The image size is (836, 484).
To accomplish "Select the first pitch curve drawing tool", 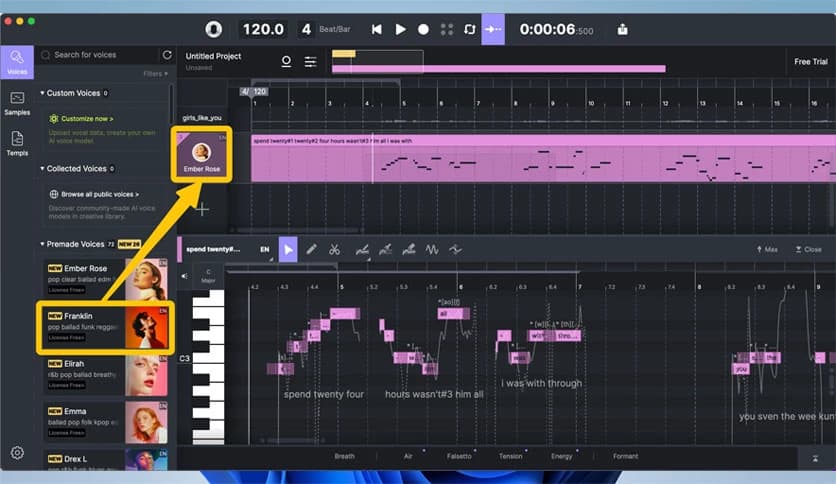I will pyautogui.click(x=362, y=249).
